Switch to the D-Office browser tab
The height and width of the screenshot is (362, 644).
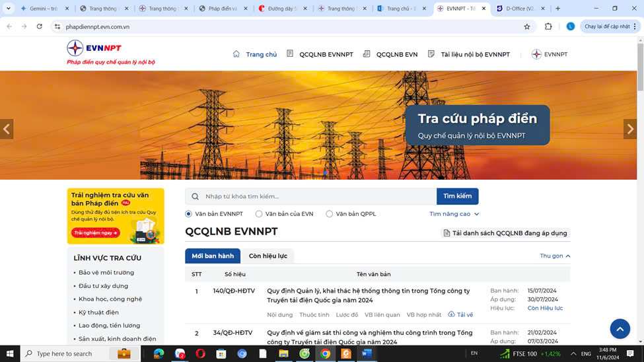pos(520,8)
